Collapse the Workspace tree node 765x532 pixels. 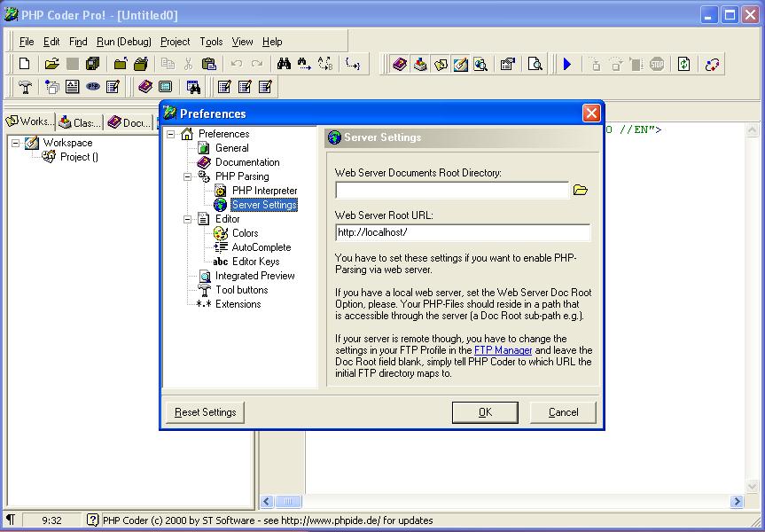click(16, 143)
